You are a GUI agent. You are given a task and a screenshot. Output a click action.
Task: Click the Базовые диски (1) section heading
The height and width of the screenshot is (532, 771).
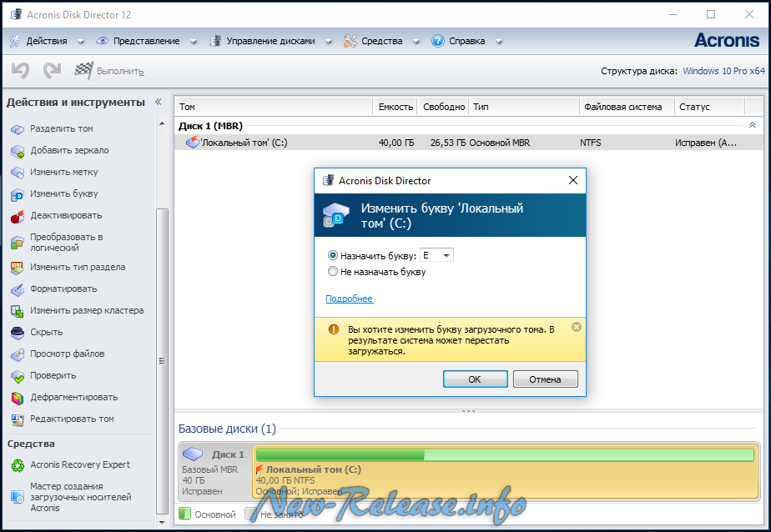(227, 429)
